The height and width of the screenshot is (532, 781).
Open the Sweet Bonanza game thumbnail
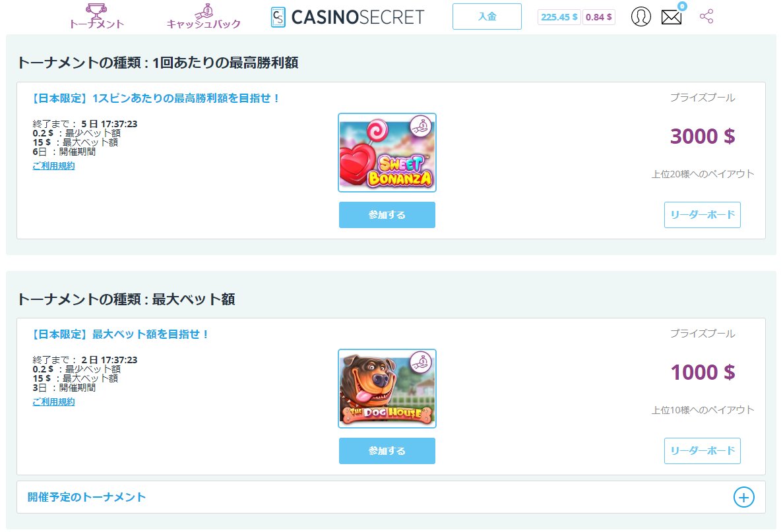(387, 153)
